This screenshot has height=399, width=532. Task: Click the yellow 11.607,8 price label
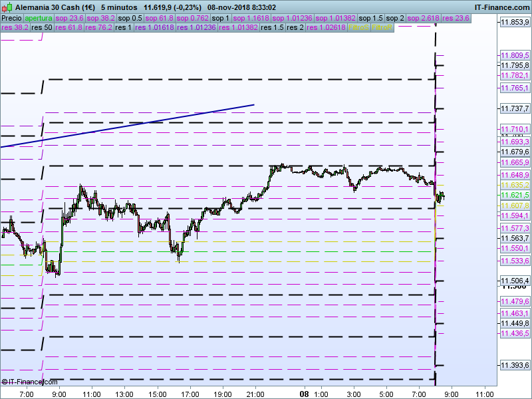[515, 205]
